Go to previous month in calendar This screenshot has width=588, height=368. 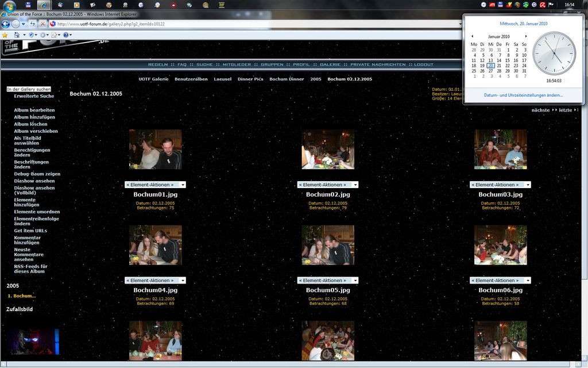(x=472, y=36)
